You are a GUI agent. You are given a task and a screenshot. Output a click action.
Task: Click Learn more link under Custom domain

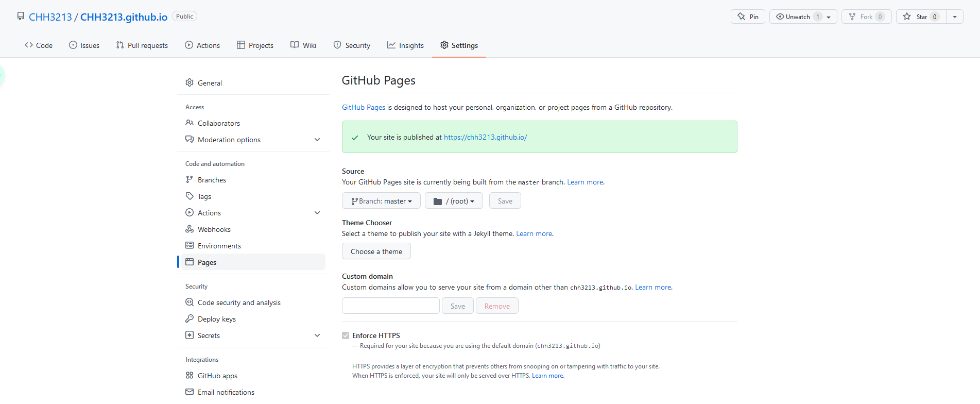click(653, 287)
